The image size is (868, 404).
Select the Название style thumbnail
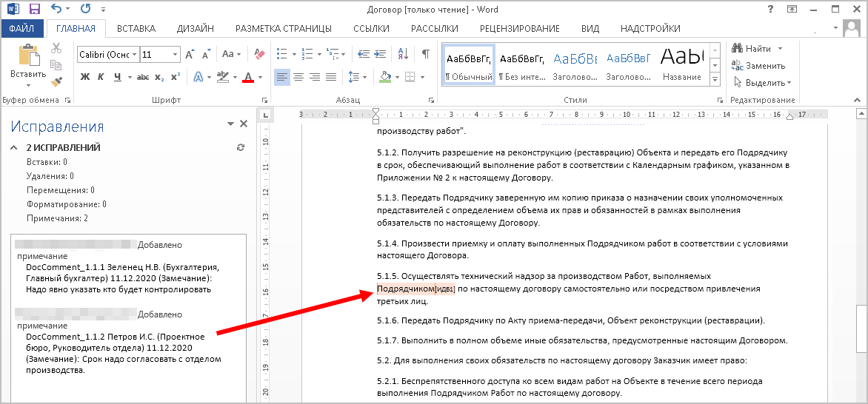(x=681, y=64)
